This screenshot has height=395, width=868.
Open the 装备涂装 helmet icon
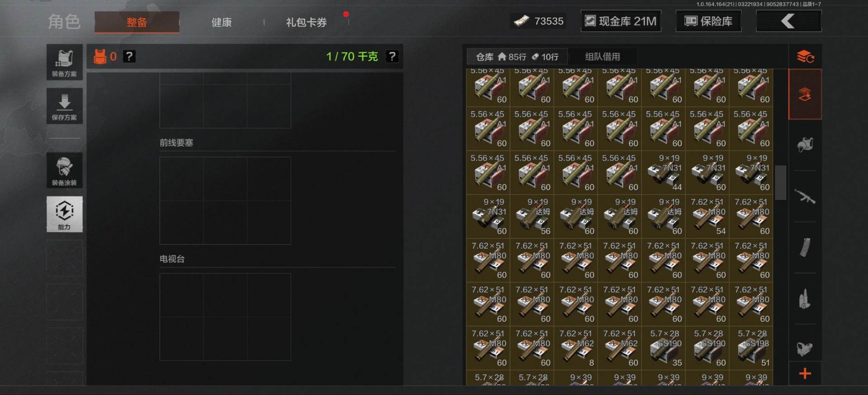(x=64, y=170)
